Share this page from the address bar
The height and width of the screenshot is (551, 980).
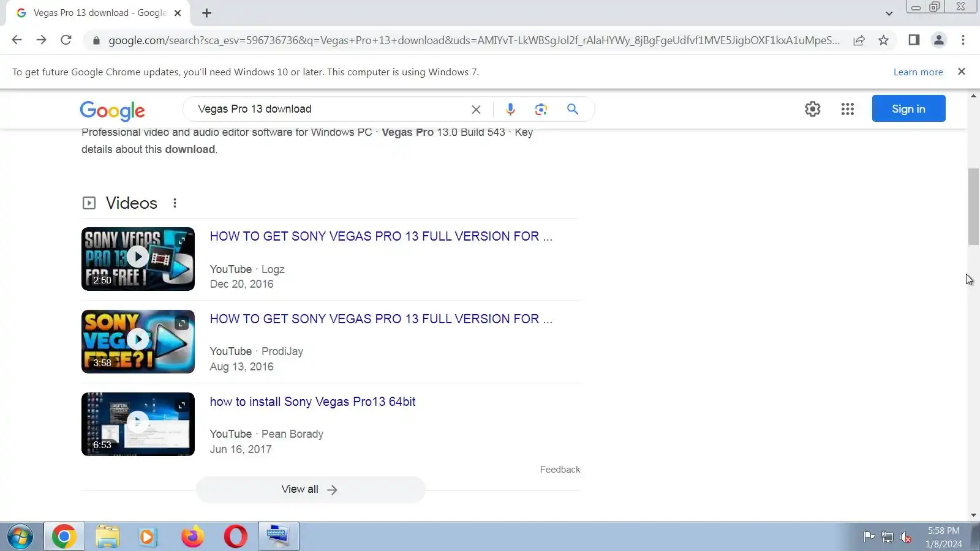859,40
